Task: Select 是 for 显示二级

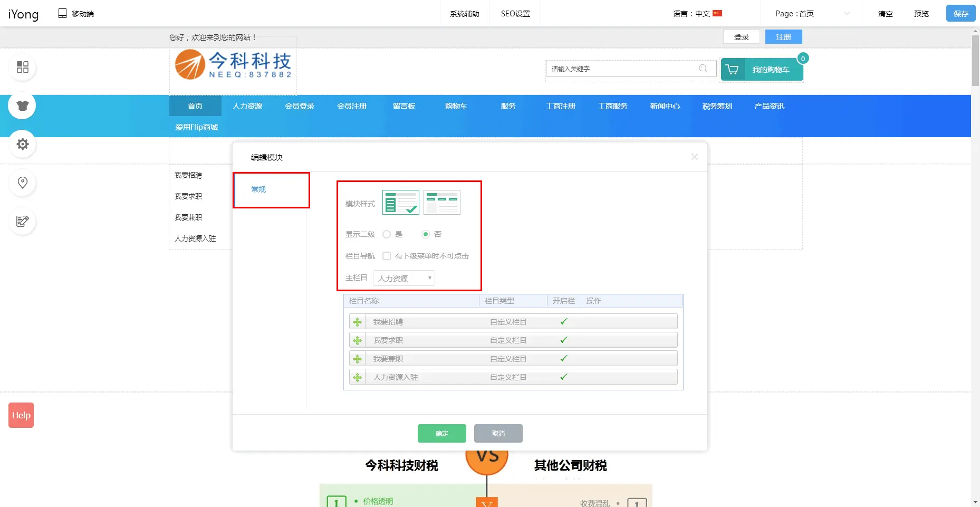Action: [x=387, y=234]
